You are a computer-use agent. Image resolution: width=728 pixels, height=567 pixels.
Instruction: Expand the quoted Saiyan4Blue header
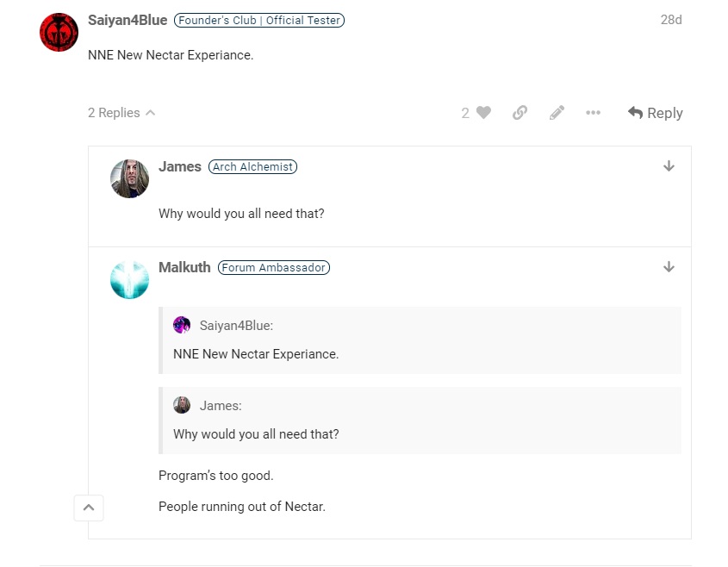236,326
